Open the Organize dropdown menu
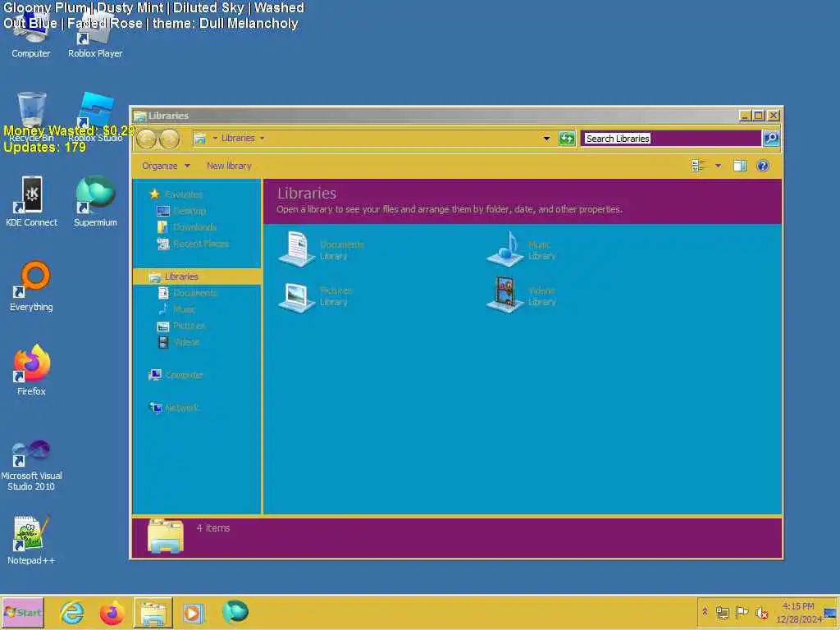Screen dimensions: 840x630 (x=166, y=166)
